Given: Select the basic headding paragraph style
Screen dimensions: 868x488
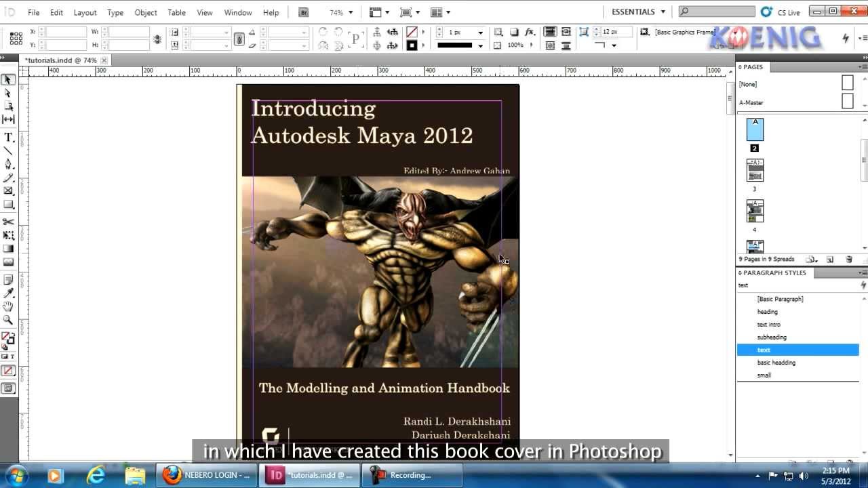Looking at the screenshot, I should coord(776,363).
